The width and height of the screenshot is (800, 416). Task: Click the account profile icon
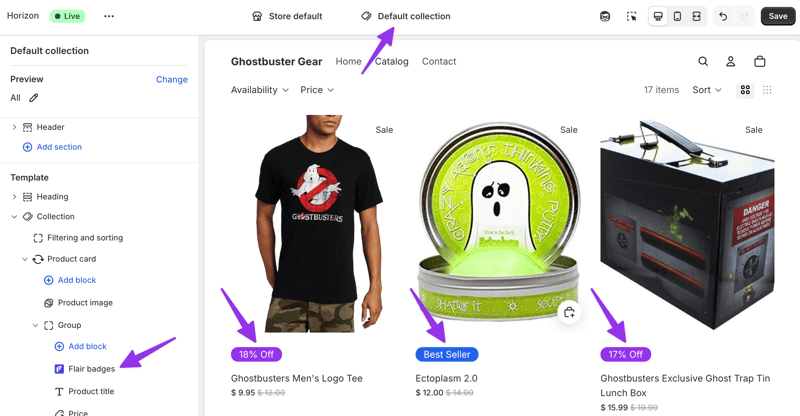(731, 62)
